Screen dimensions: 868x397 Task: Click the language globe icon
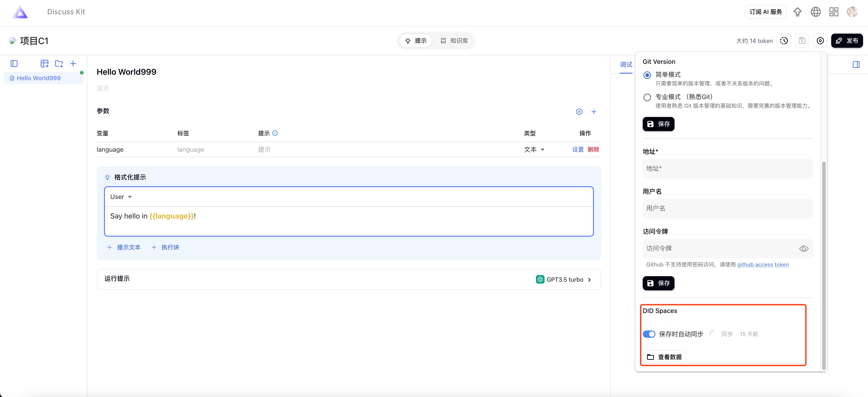click(816, 12)
